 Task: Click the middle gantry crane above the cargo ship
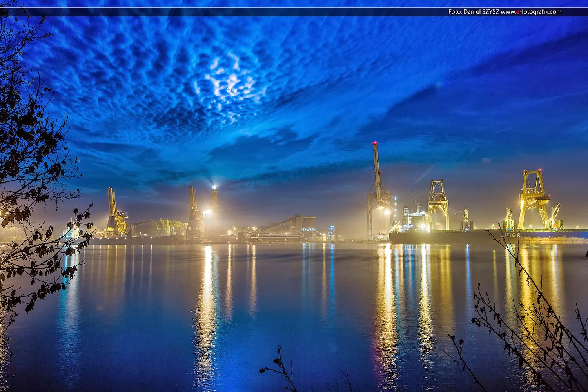point(438,204)
